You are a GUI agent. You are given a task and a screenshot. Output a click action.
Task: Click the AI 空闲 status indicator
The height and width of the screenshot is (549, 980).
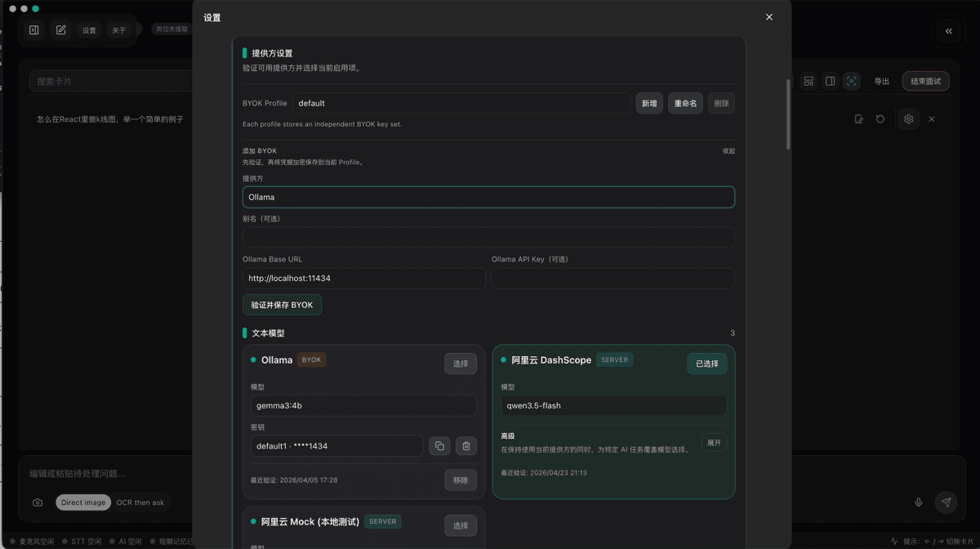[x=126, y=542]
